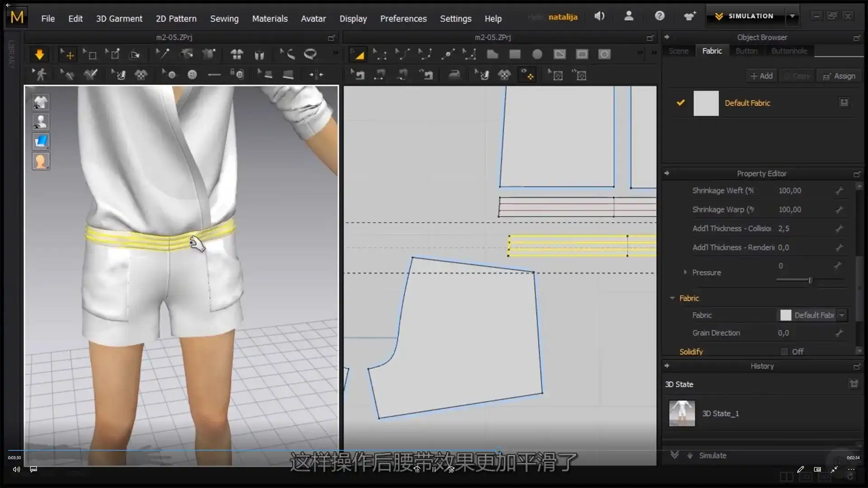Screen dimensions: 868x488
Task: Select the Transform Pattern tool in 2D toolbar
Action: click(359, 55)
